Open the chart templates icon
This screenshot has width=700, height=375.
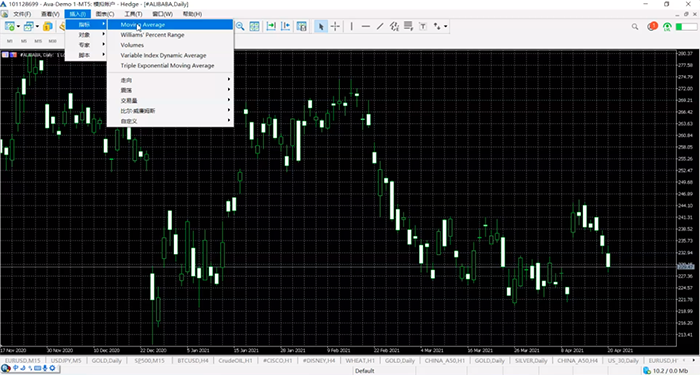pyautogui.click(x=302, y=26)
